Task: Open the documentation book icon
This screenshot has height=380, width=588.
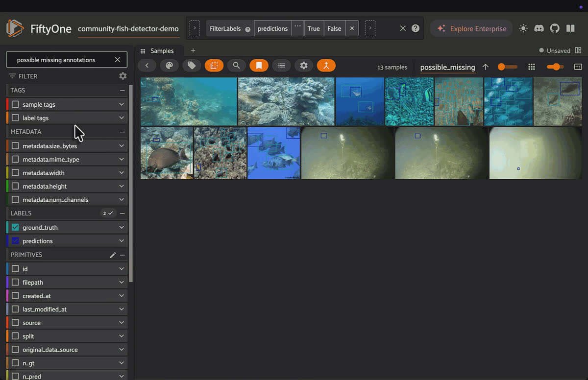Action: pos(570,28)
